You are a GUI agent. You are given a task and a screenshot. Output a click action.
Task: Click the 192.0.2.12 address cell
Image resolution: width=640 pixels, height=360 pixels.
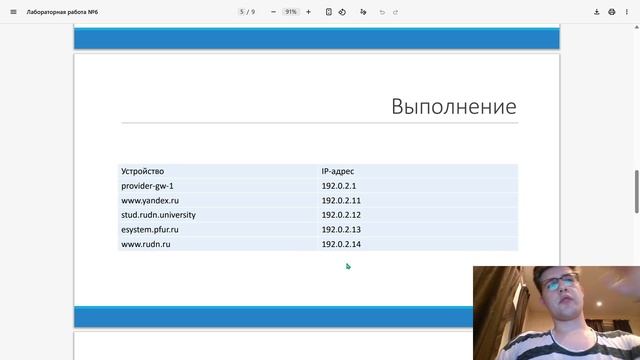tap(418, 215)
